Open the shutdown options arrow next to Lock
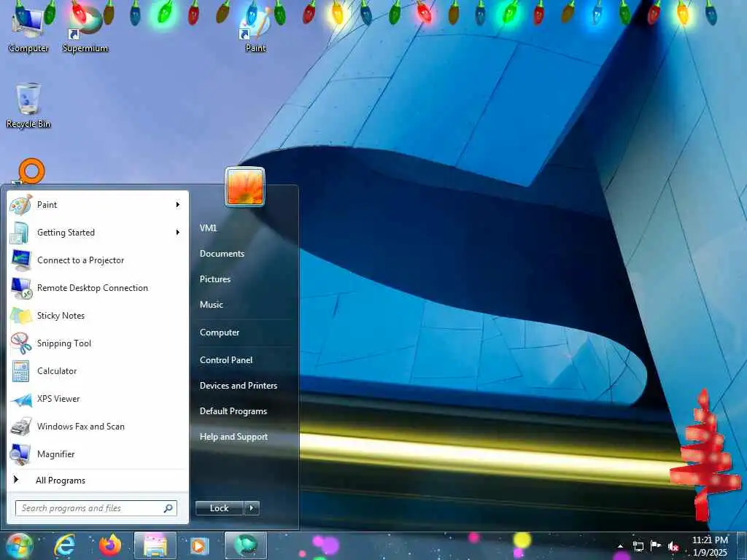 pos(252,508)
